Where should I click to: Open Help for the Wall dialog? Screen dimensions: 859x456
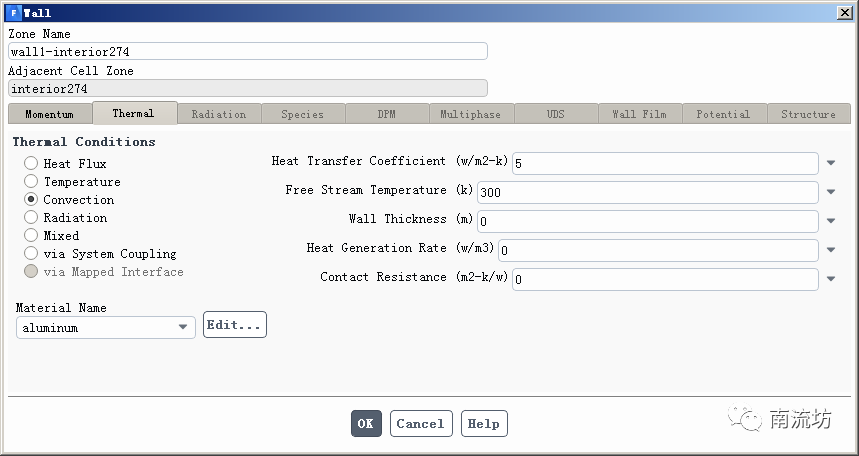click(484, 423)
